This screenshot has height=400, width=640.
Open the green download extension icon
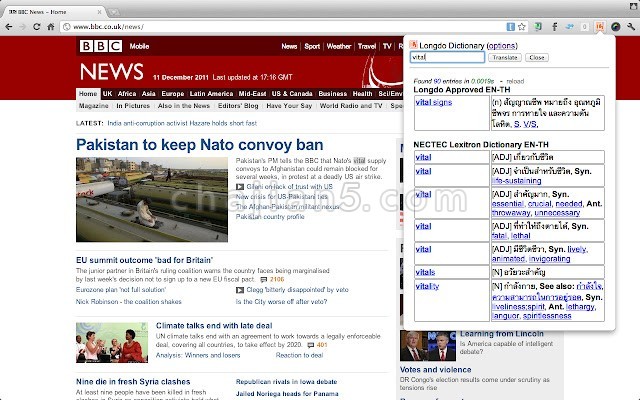538,27
